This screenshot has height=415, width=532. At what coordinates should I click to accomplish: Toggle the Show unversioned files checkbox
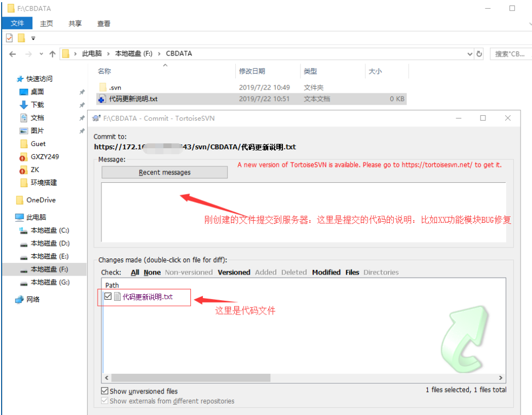(x=105, y=391)
